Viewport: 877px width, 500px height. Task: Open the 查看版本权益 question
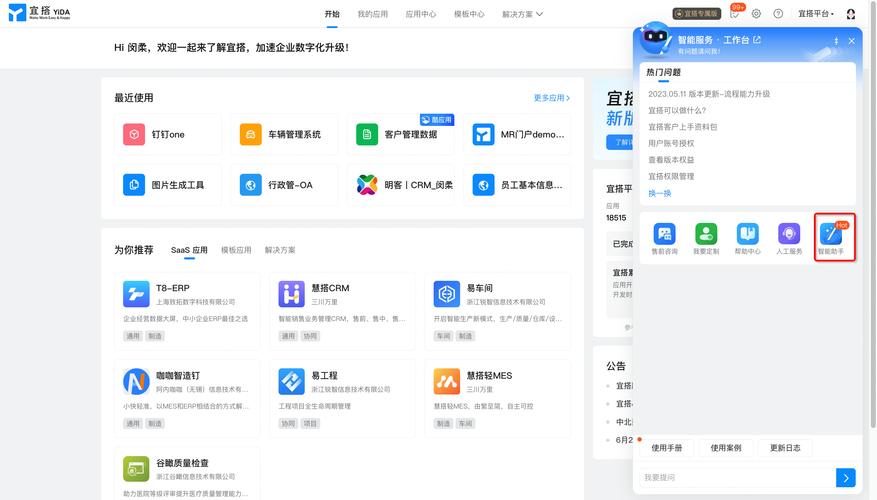pyautogui.click(x=671, y=160)
